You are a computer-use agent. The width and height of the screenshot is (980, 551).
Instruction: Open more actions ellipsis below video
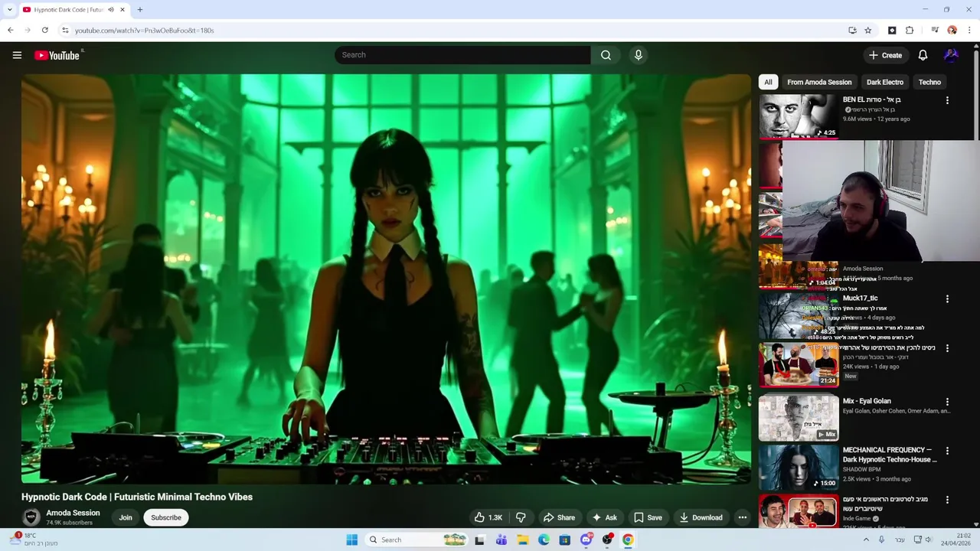pos(742,517)
